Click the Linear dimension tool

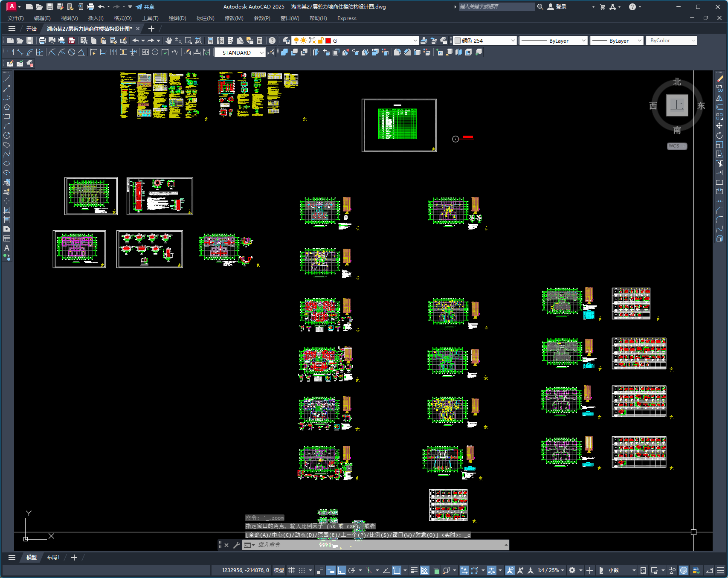click(x=10, y=52)
